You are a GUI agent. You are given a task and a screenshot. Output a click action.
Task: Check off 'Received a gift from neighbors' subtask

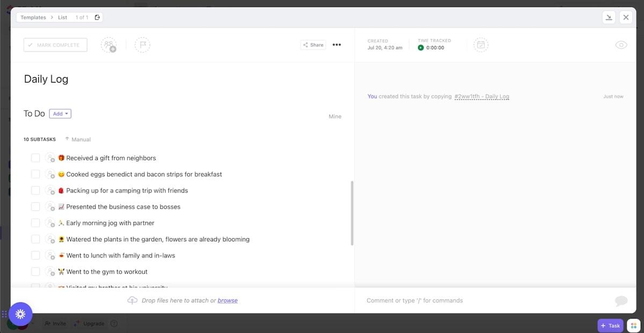(x=35, y=158)
